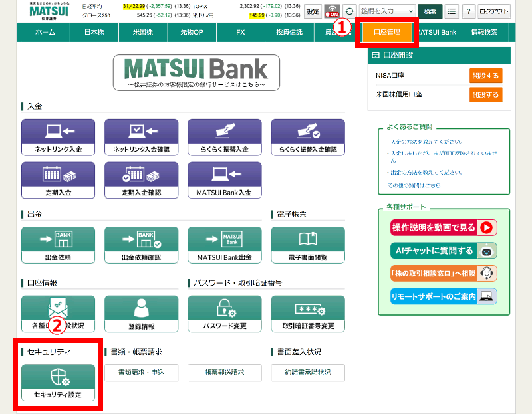The image size is (532, 414).
Task: Click the refresh arrows icon
Action: 350,11
